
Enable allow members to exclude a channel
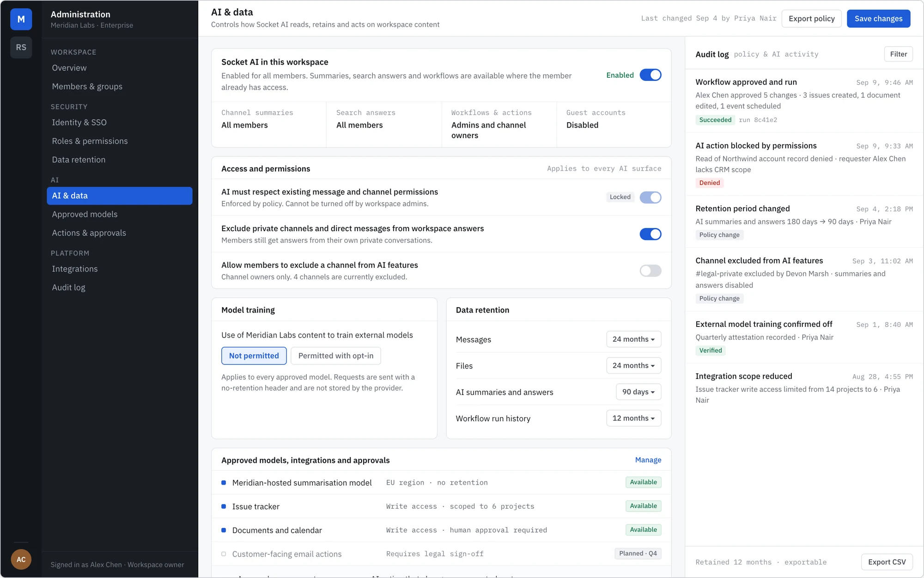coord(650,271)
